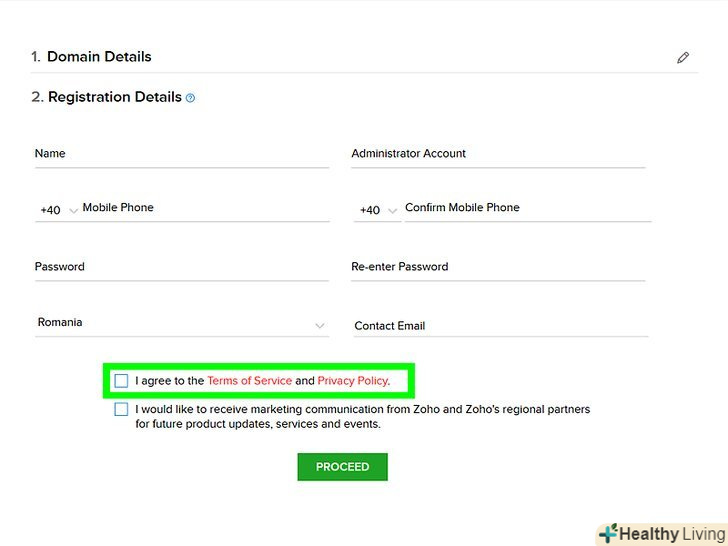The height and width of the screenshot is (546, 728).
Task: Enable the marketing communication checkbox
Action: 121,409
